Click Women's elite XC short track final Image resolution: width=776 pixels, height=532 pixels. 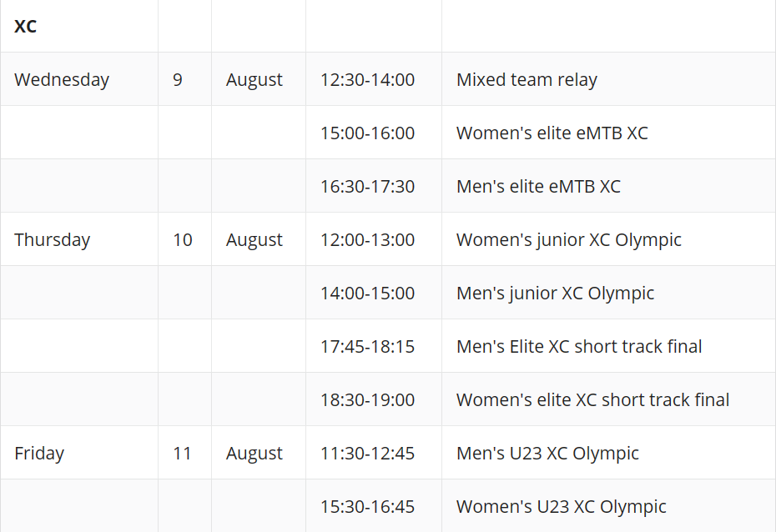pos(608,399)
